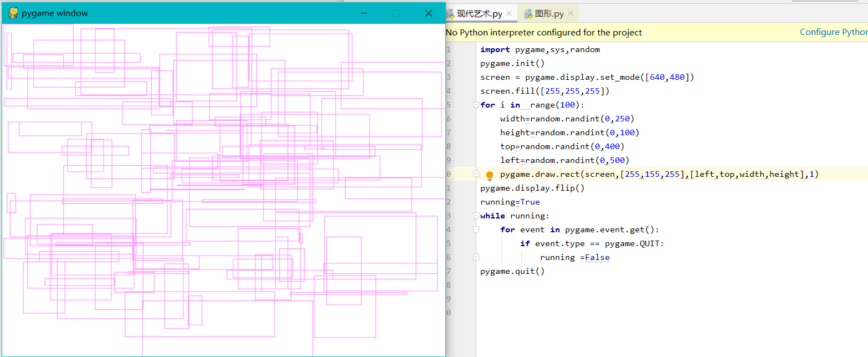Close the pygame window
This screenshot has height=357, width=868.
click(x=429, y=13)
